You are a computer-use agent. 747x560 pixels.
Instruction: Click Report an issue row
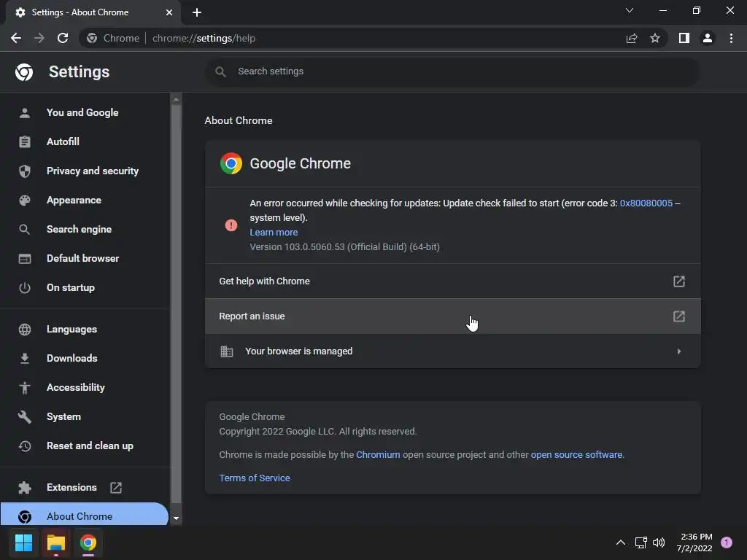click(452, 316)
